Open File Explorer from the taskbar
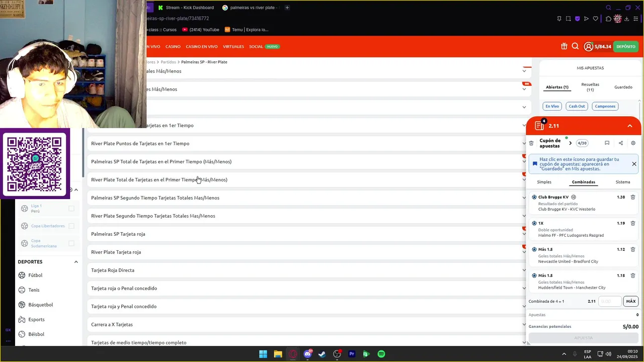 point(278,354)
